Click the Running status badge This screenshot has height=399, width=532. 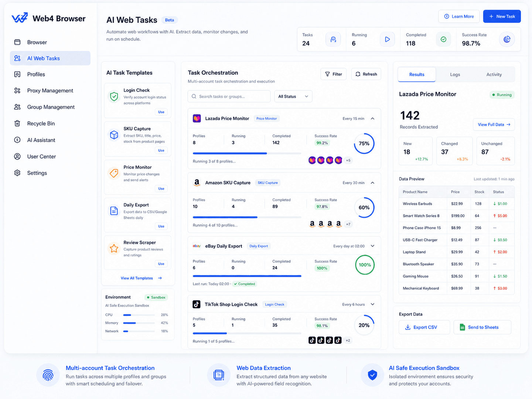tap(502, 95)
